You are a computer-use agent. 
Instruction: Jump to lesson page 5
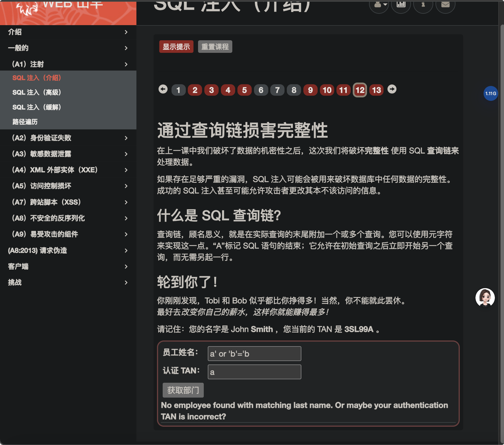tap(245, 90)
